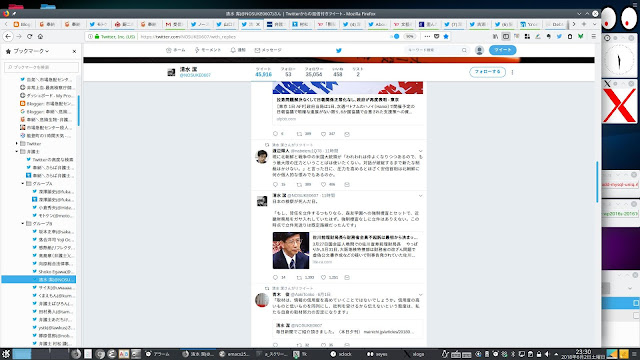Click the page vertical scrollbar thumb

[597, 182]
